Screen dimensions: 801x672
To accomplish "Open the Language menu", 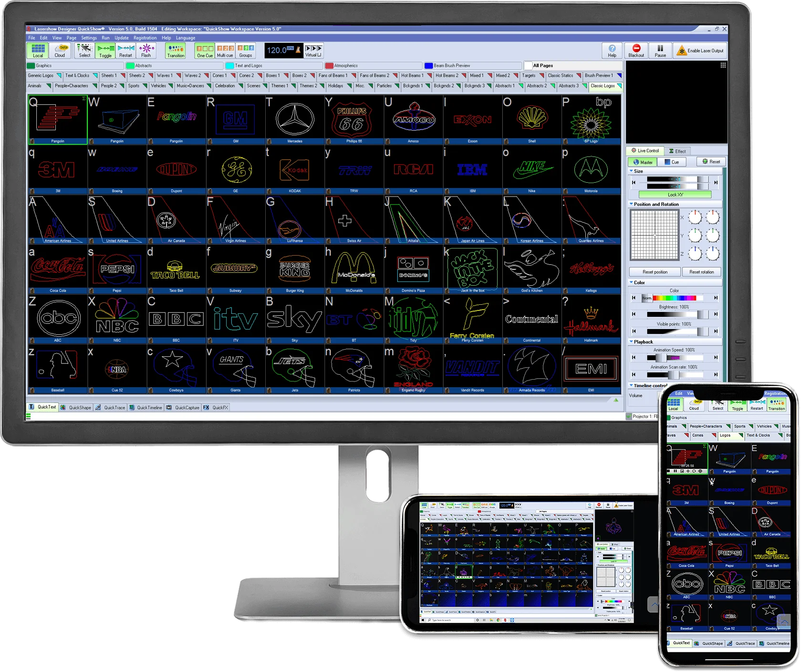I will 186,38.
